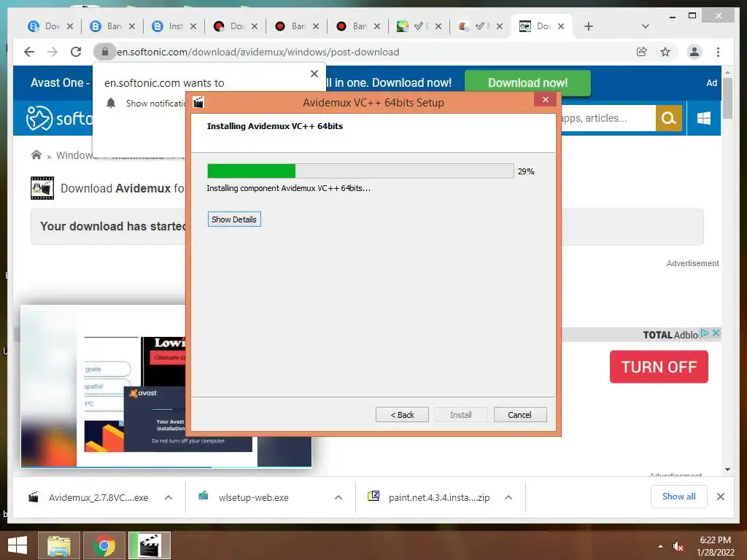Click the AdChoices icon on ad
The width and height of the screenshot is (747, 560).
coord(705,333)
